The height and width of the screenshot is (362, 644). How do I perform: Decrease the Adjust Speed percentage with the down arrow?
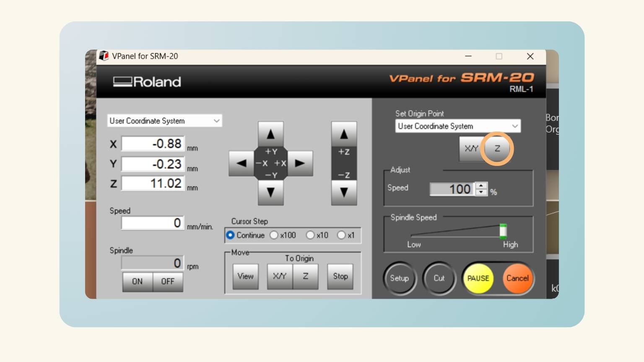481,192
